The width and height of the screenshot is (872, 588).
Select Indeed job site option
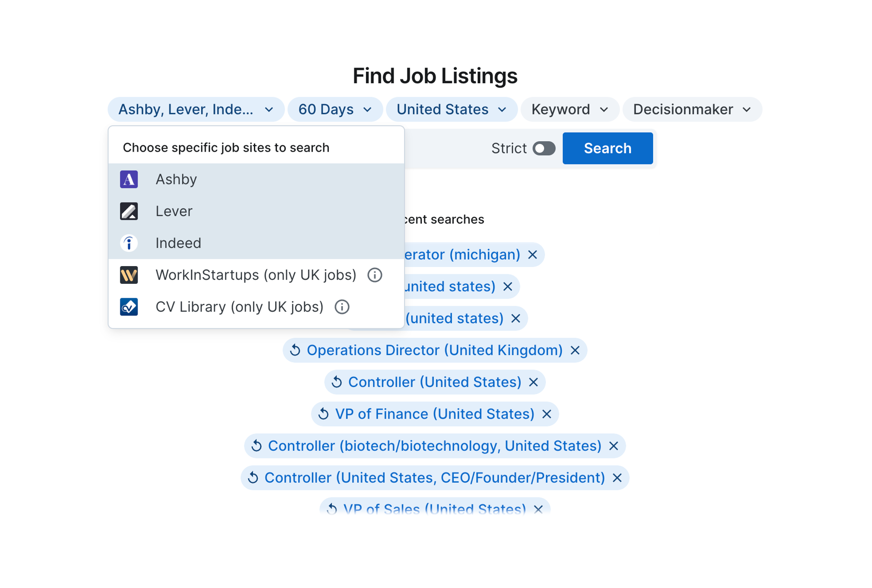(x=256, y=243)
